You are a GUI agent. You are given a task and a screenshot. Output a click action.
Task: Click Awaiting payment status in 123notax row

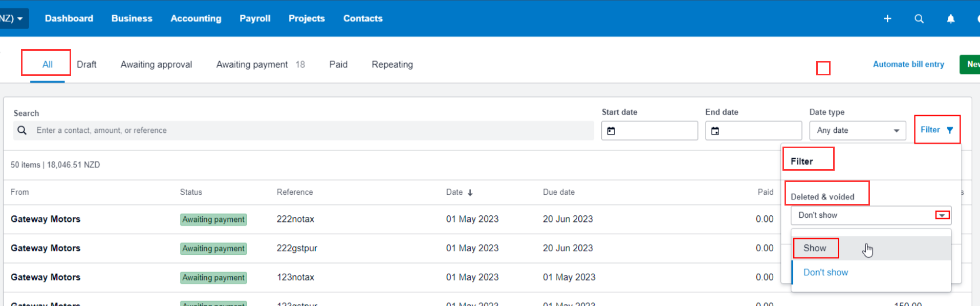(x=213, y=278)
